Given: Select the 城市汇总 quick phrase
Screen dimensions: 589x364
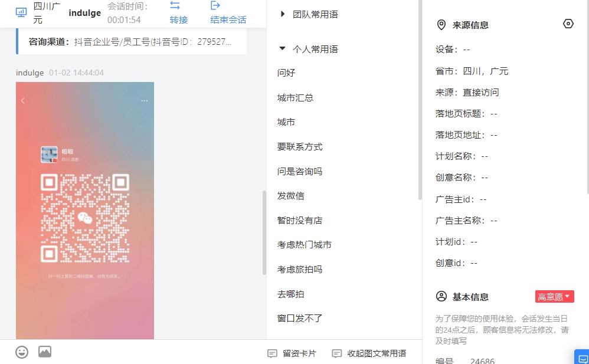Looking at the screenshot, I should 295,98.
